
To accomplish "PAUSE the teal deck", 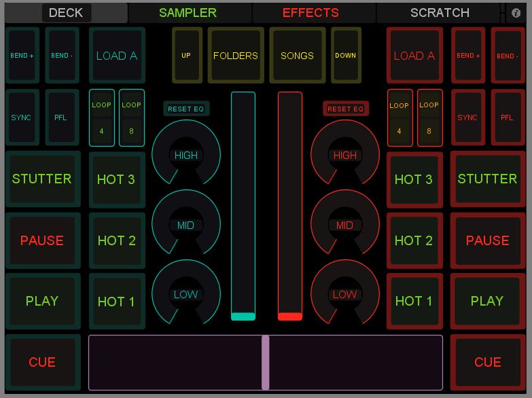I will coord(43,240).
